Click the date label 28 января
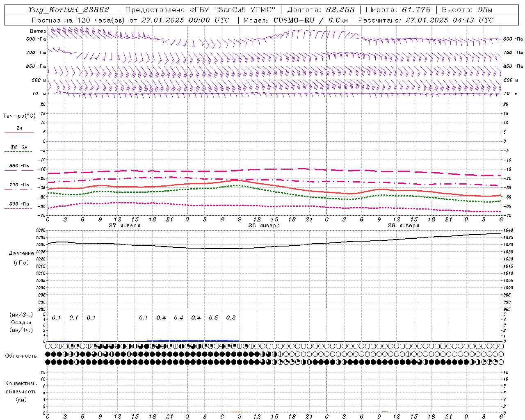The height and width of the screenshot is (420, 525). click(264, 226)
